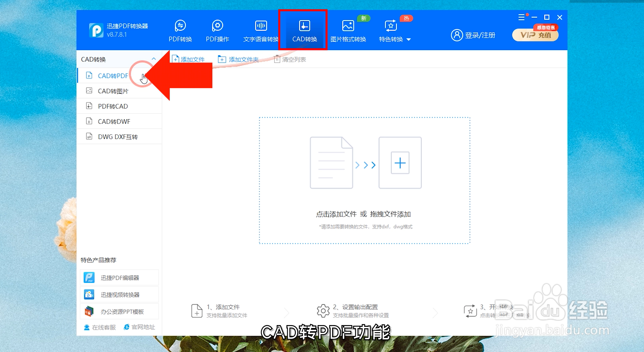
Task: Select CAD转图片 in the sidebar
Action: click(119, 91)
